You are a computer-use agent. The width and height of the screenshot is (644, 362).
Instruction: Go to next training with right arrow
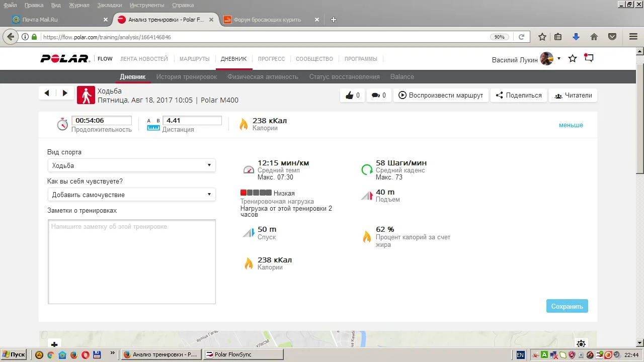click(x=65, y=93)
